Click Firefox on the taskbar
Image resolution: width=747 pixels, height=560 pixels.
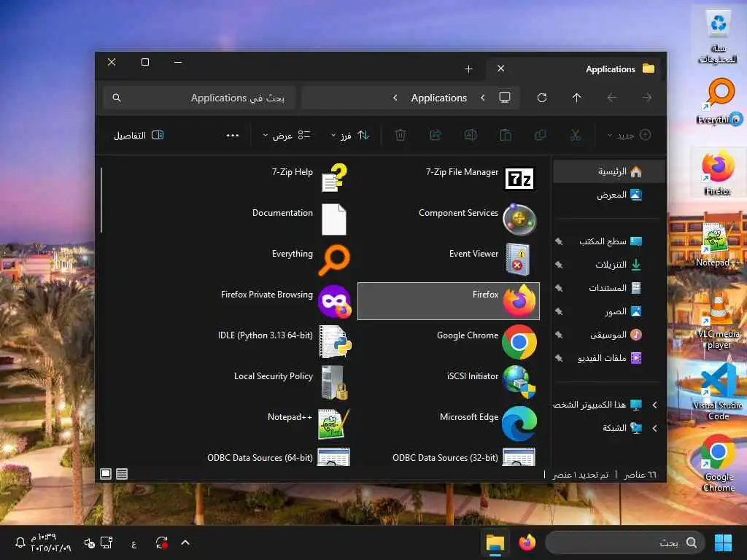527,542
